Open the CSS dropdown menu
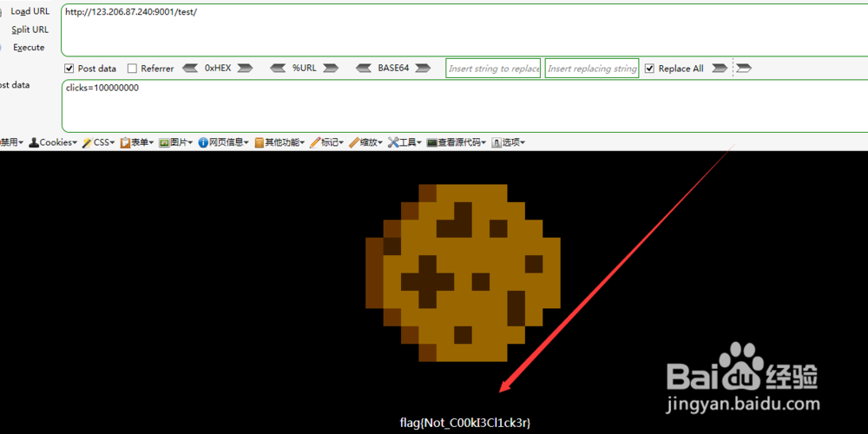 [x=99, y=142]
